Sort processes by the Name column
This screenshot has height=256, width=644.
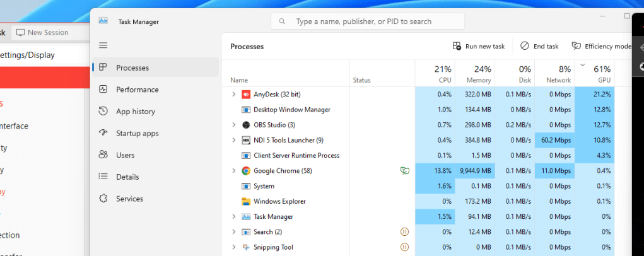(286, 73)
